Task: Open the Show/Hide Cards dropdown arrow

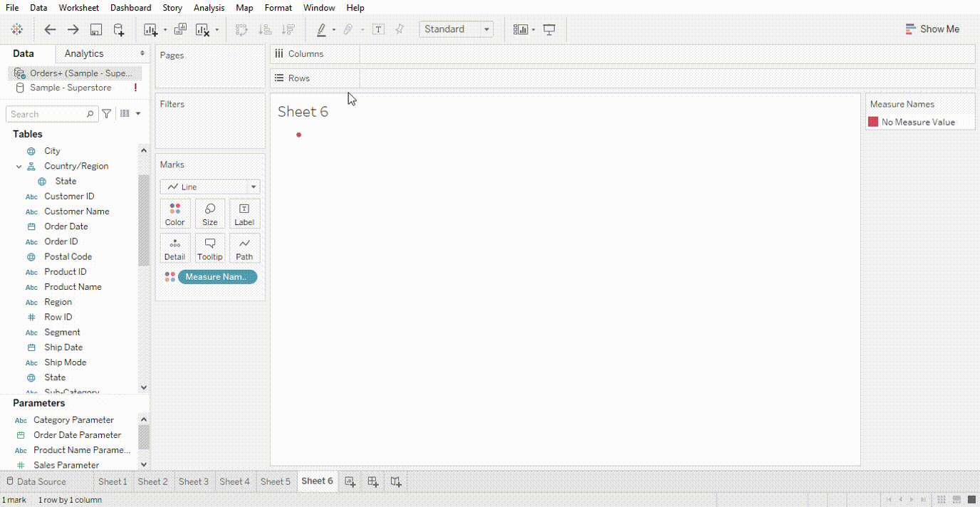Action: coord(533,30)
